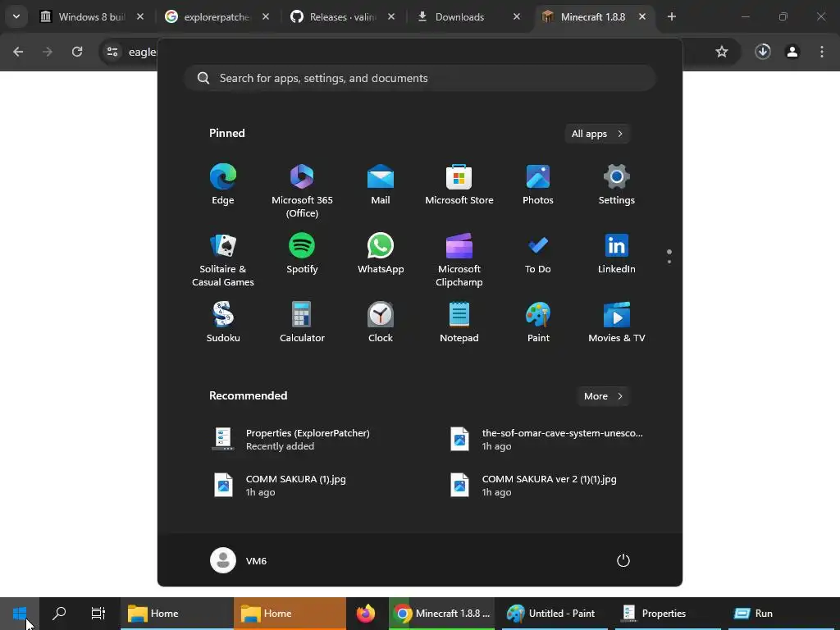The height and width of the screenshot is (630, 840).
Task: Launch the Photos app
Action: tap(538, 185)
